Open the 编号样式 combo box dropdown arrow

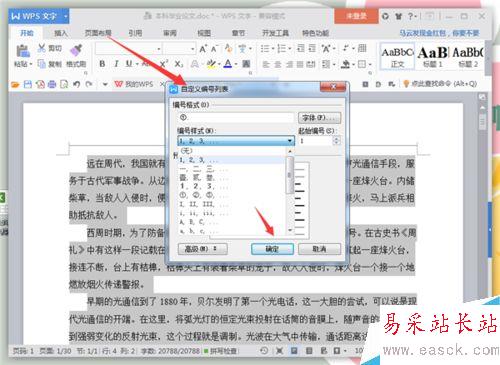coord(290,141)
